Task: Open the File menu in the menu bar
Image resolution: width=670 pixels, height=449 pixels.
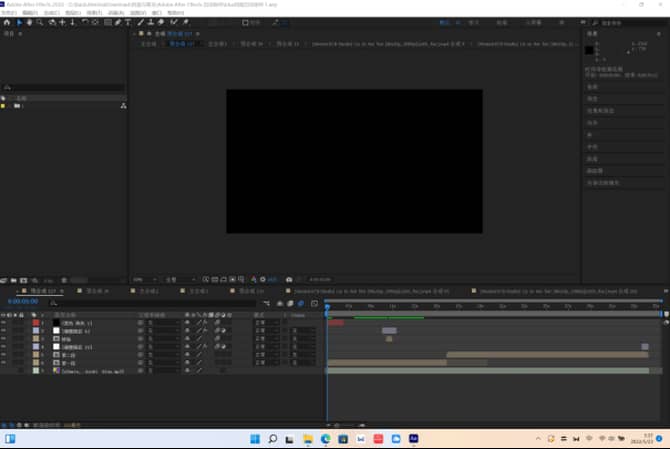Action: click(x=9, y=13)
